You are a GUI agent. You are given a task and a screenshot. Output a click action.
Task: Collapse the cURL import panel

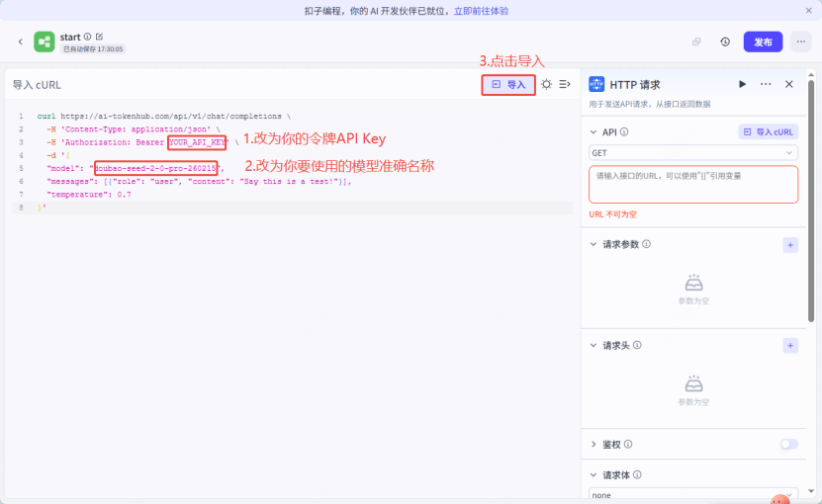click(x=565, y=84)
